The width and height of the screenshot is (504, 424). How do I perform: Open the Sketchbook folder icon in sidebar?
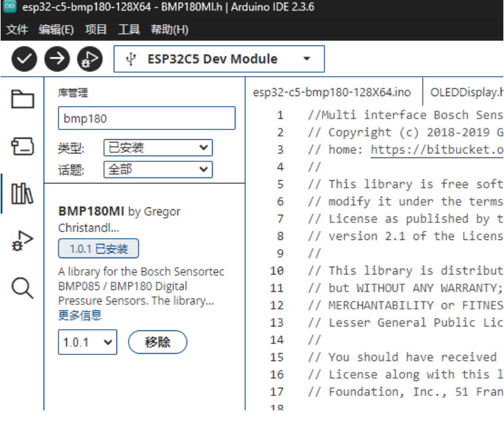(x=22, y=99)
